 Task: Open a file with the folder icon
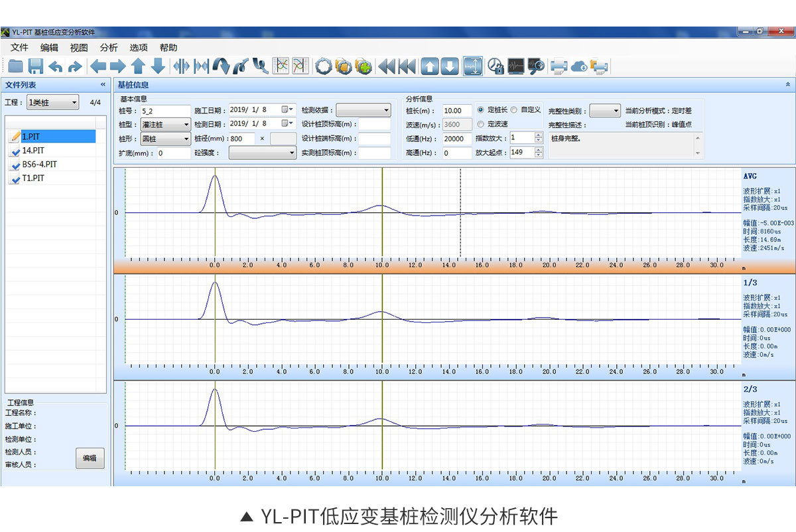coord(16,66)
